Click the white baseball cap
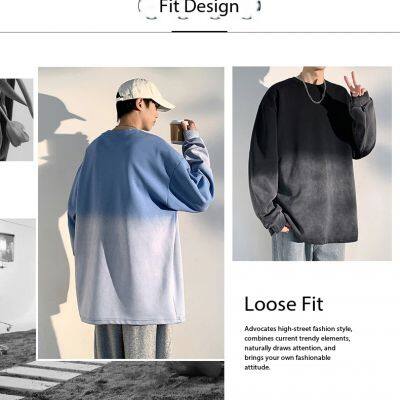The image size is (400, 400). [145, 94]
